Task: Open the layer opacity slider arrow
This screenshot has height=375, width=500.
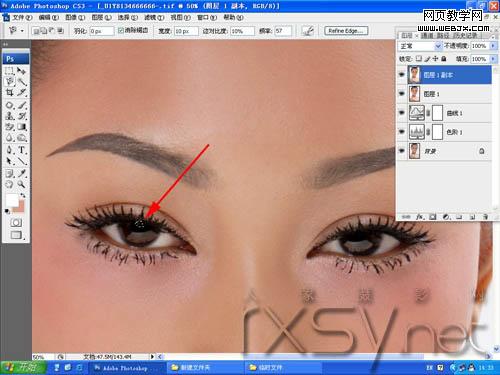Action: pyautogui.click(x=493, y=46)
